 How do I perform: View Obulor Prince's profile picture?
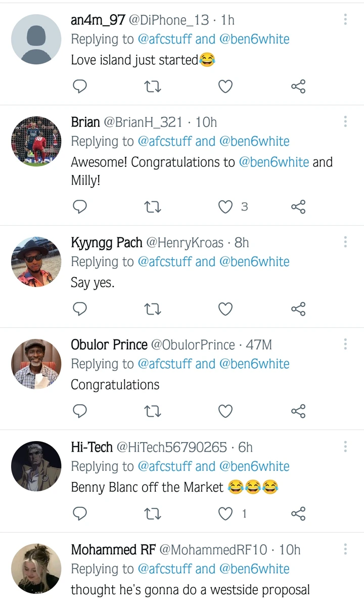point(36,364)
